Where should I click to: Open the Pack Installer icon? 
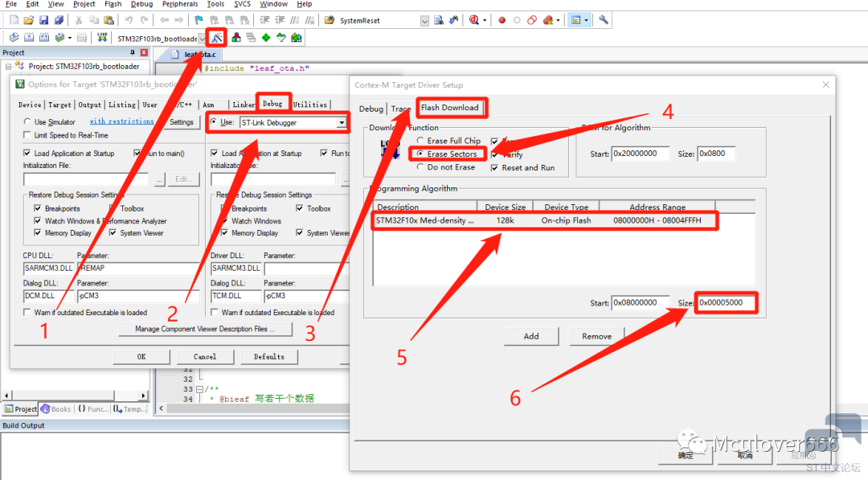pyautogui.click(x=297, y=38)
